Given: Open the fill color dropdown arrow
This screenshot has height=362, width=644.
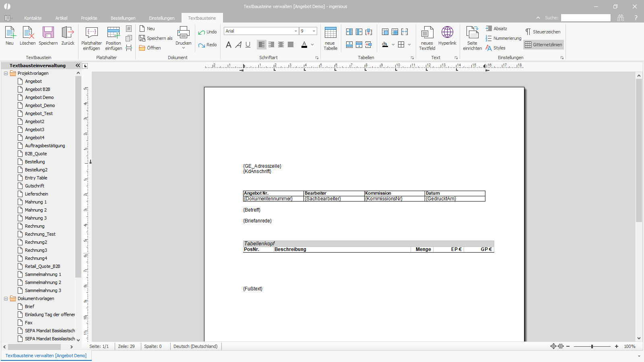Looking at the screenshot, I should tap(393, 45).
